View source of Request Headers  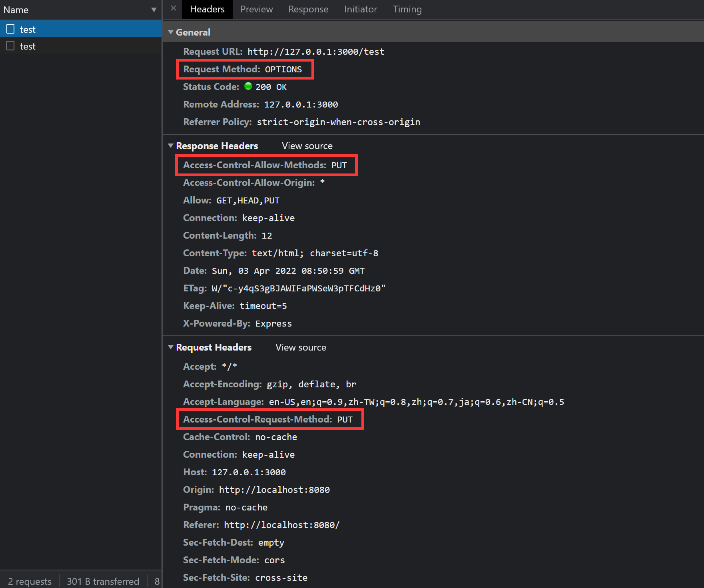[301, 347]
